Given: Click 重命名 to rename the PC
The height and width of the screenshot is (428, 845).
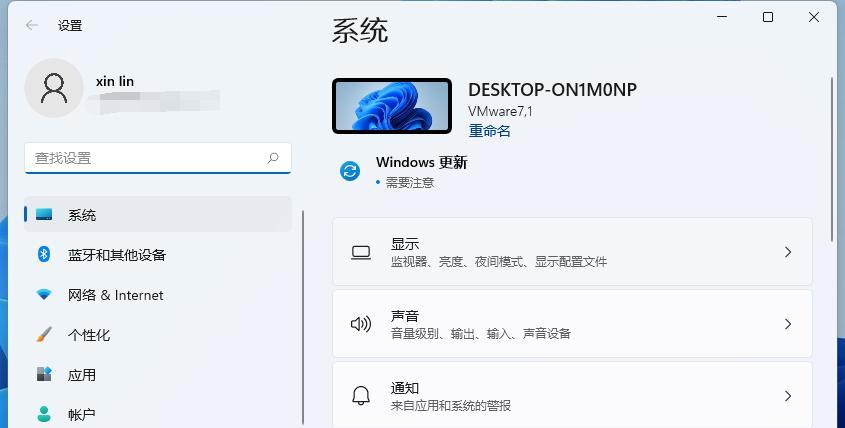Looking at the screenshot, I should tap(489, 130).
